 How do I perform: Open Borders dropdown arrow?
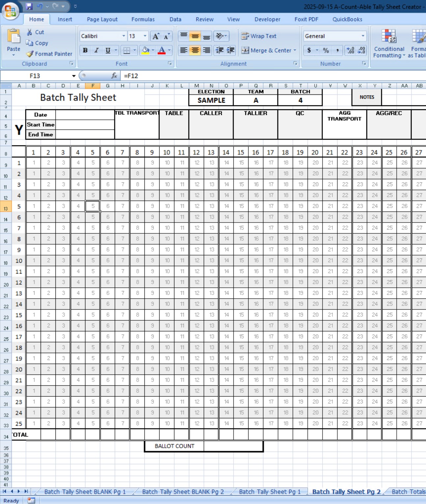135,50
